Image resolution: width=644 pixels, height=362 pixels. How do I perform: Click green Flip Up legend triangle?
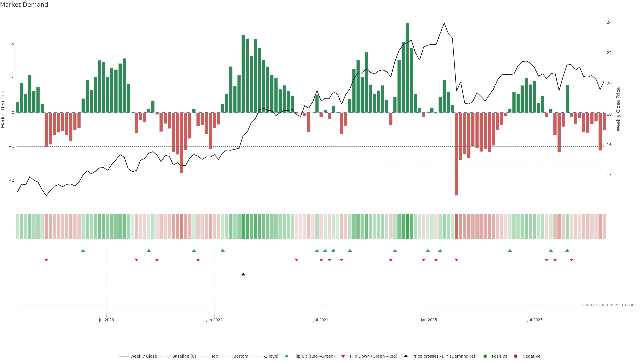pos(286,356)
